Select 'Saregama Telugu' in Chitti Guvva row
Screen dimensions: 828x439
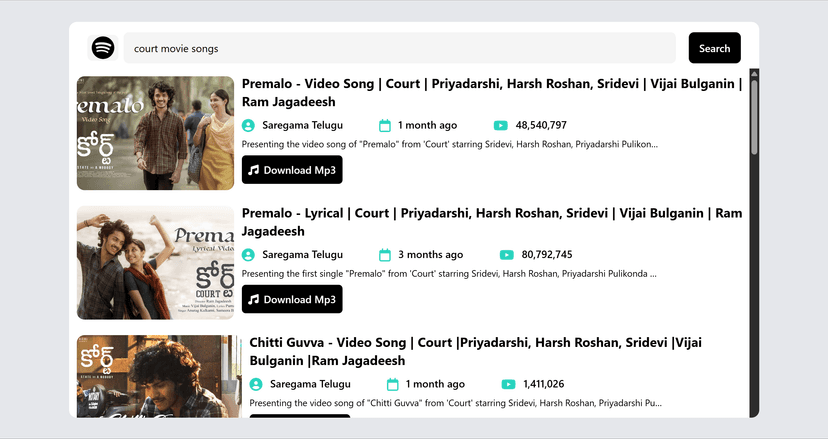point(310,384)
